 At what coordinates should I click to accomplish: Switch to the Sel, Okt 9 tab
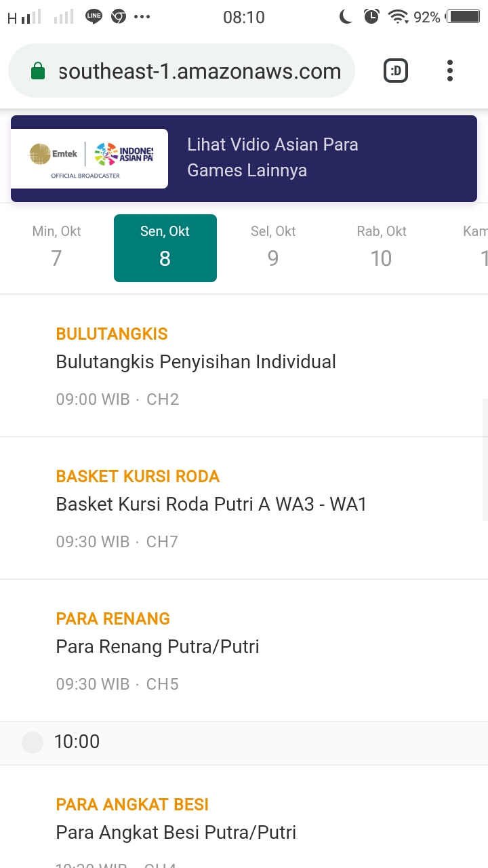click(x=273, y=248)
